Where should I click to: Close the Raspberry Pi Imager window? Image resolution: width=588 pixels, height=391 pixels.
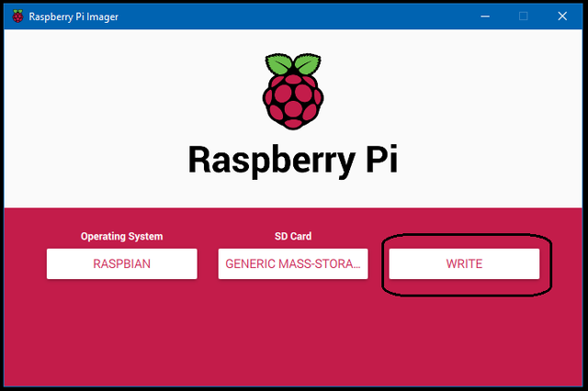point(562,17)
